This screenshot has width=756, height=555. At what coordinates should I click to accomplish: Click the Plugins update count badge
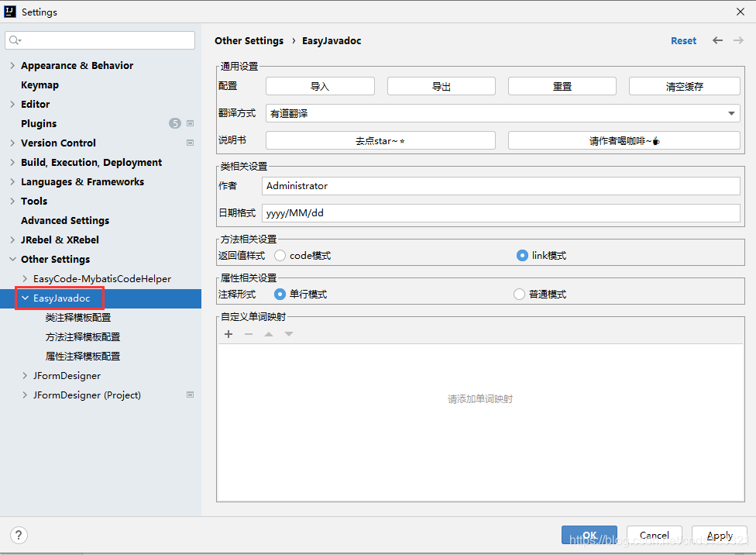pyautogui.click(x=174, y=123)
